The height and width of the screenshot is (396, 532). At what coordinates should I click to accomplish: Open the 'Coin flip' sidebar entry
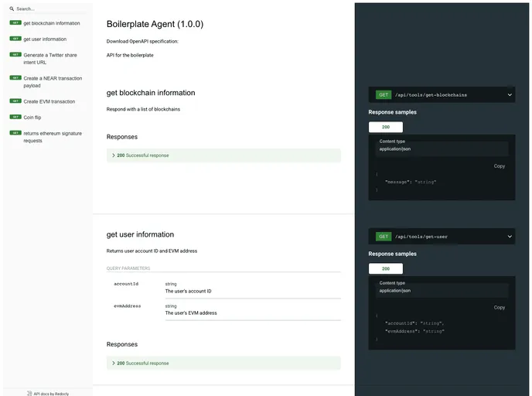[32, 118]
